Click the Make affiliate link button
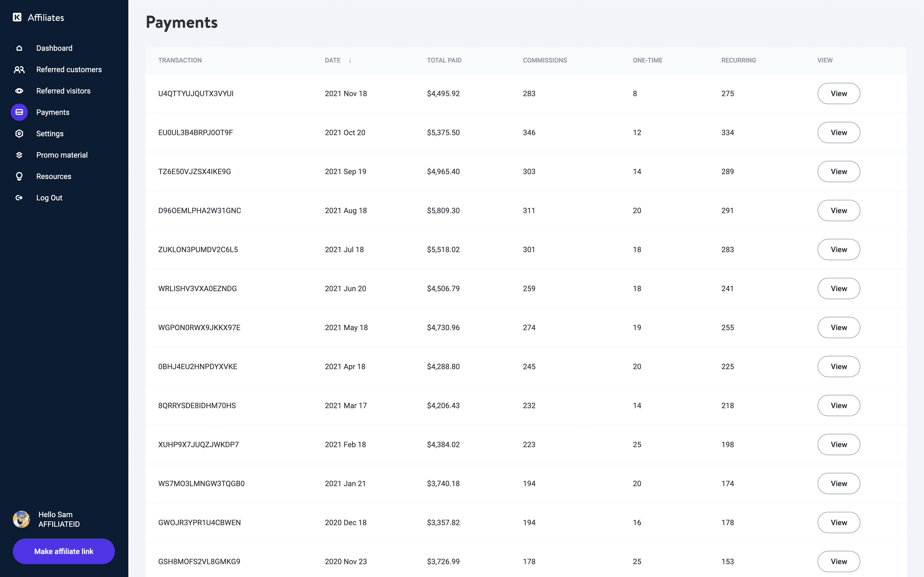 (x=64, y=551)
